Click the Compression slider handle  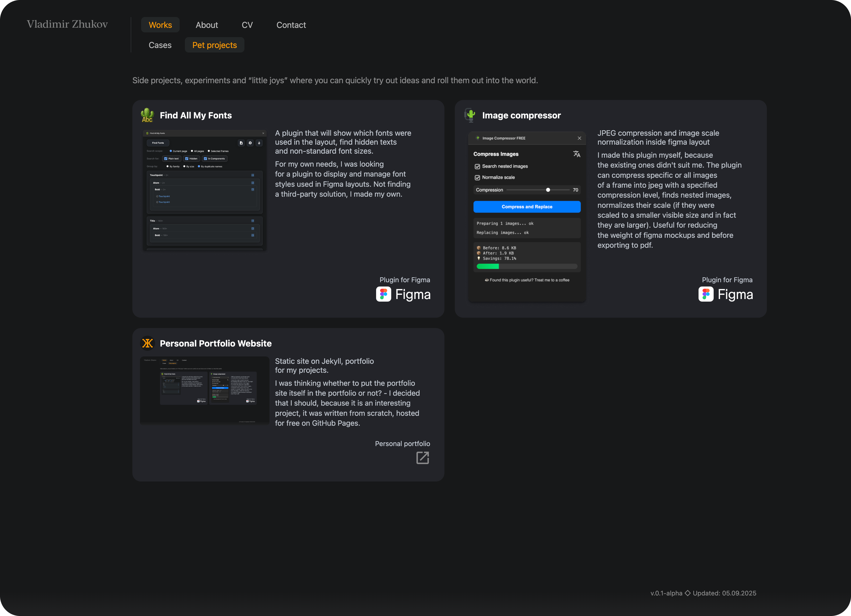click(548, 190)
